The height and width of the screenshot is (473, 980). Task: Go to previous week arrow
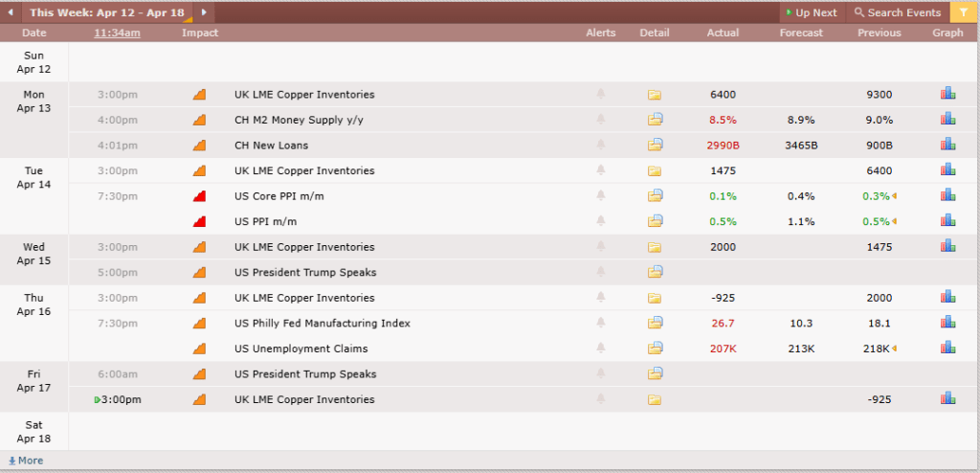(10, 12)
